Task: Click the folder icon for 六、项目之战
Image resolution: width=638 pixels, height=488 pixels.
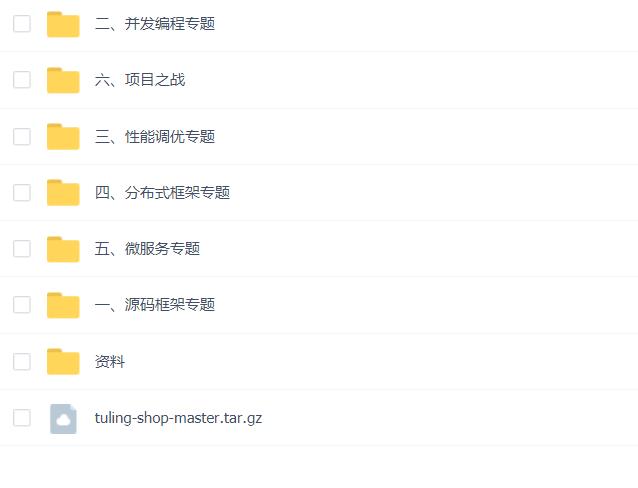Action: point(63,80)
